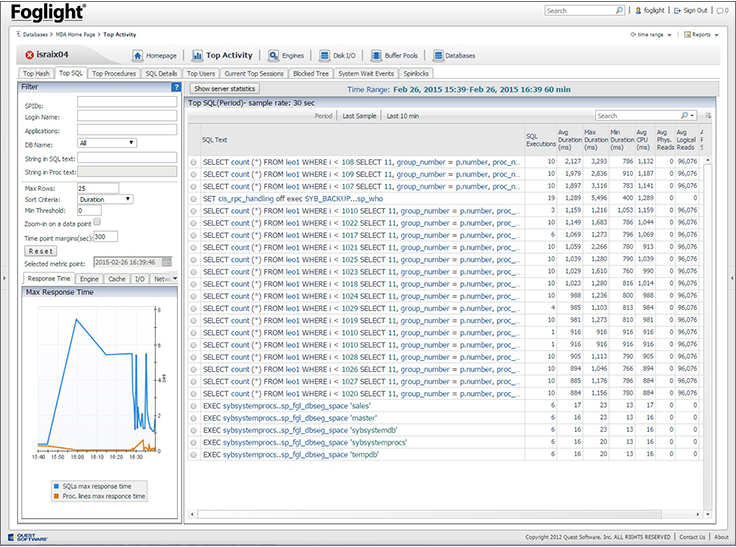Viewport: 736px width, 547px height.
Task: Click the Disk I/O icon
Action: click(x=324, y=55)
